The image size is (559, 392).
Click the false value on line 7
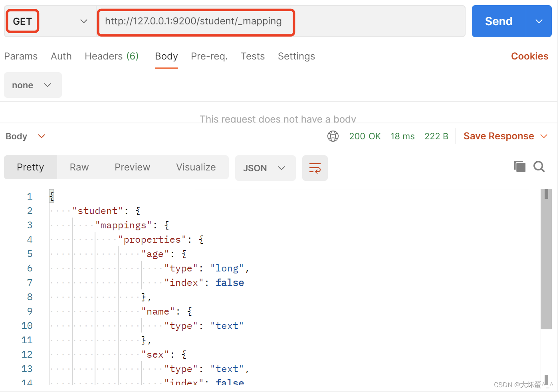pos(230,283)
